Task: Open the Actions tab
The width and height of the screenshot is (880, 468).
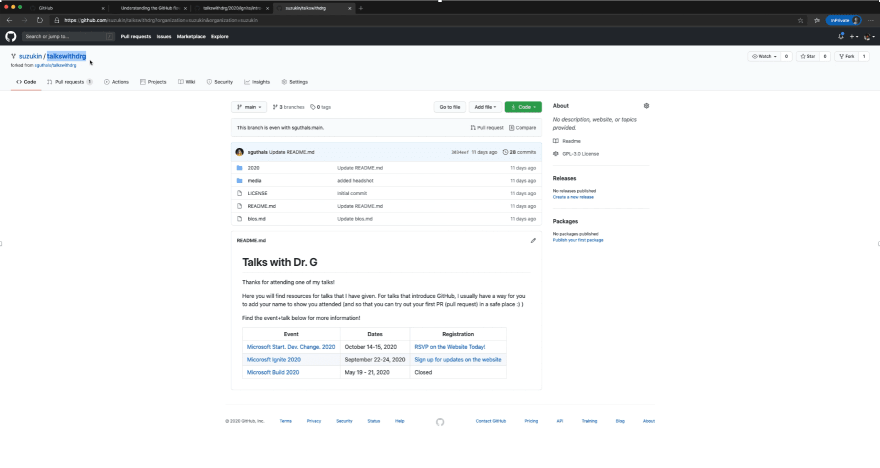Action: pyautogui.click(x=116, y=82)
